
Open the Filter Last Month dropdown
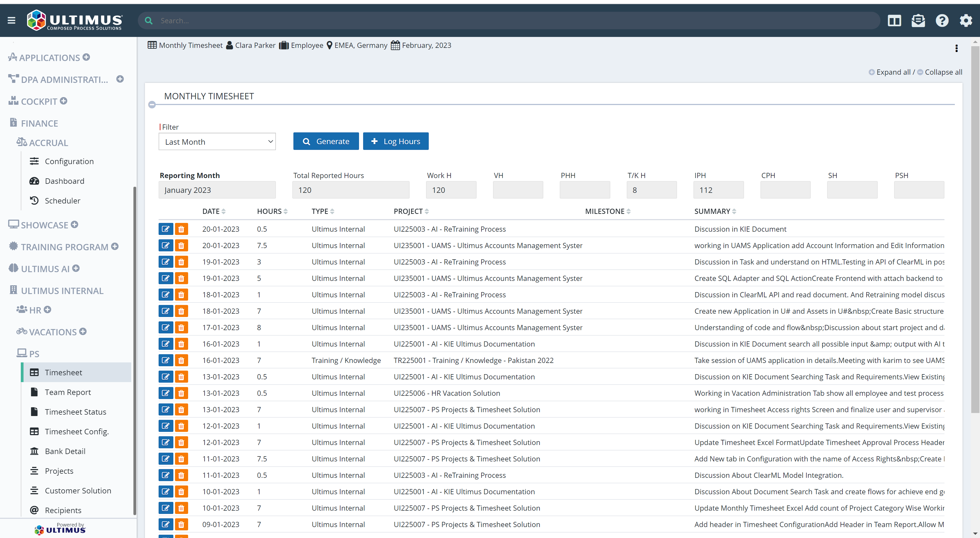pos(217,141)
